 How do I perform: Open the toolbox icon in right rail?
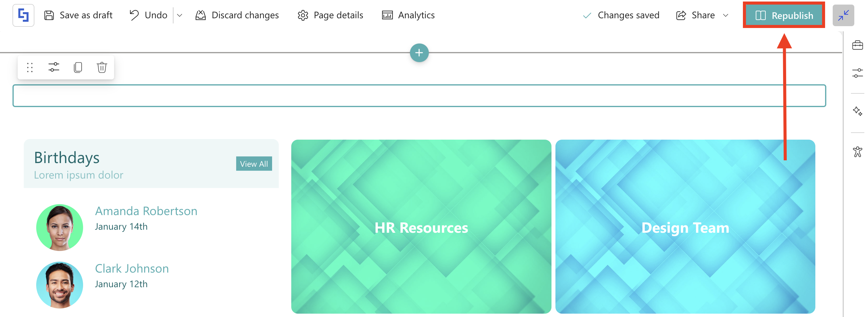(857, 45)
